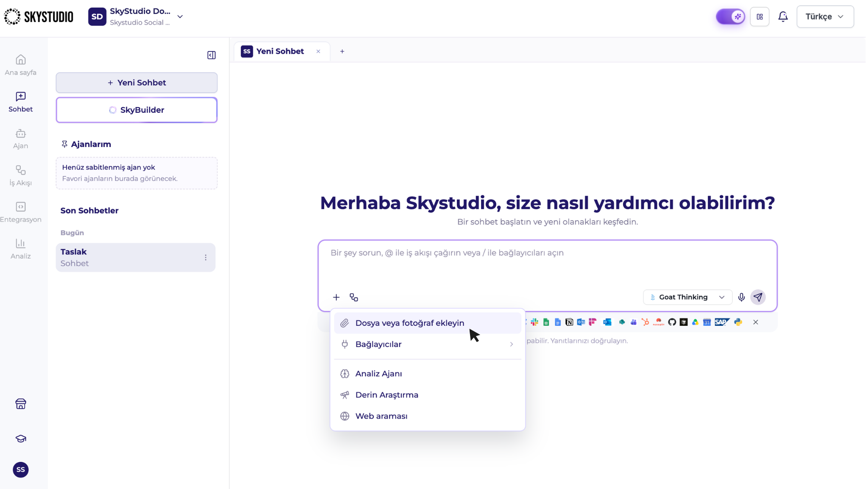Open the Ana sayfa sidebar item

click(20, 65)
